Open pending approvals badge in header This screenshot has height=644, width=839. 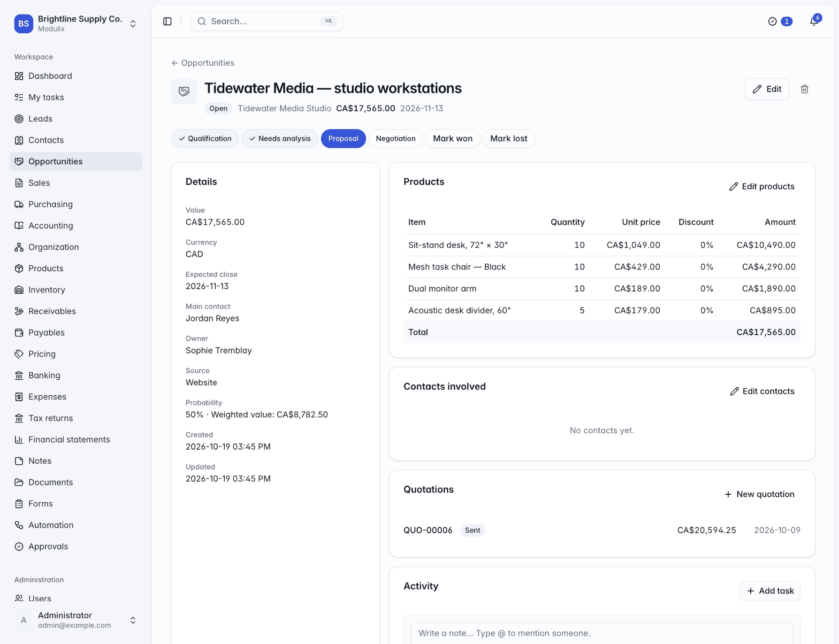pyautogui.click(x=780, y=21)
